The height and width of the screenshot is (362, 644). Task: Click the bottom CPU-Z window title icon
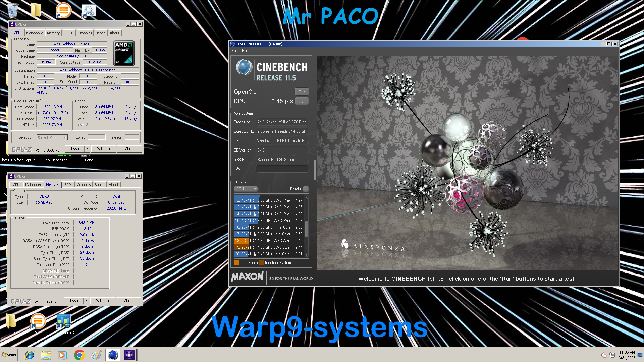click(11, 176)
